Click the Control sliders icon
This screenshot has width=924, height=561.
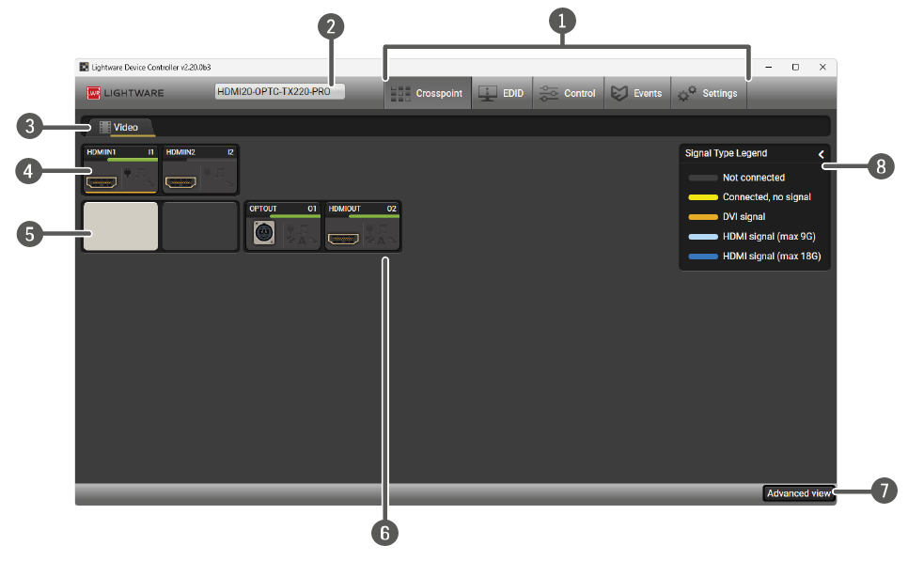click(549, 93)
